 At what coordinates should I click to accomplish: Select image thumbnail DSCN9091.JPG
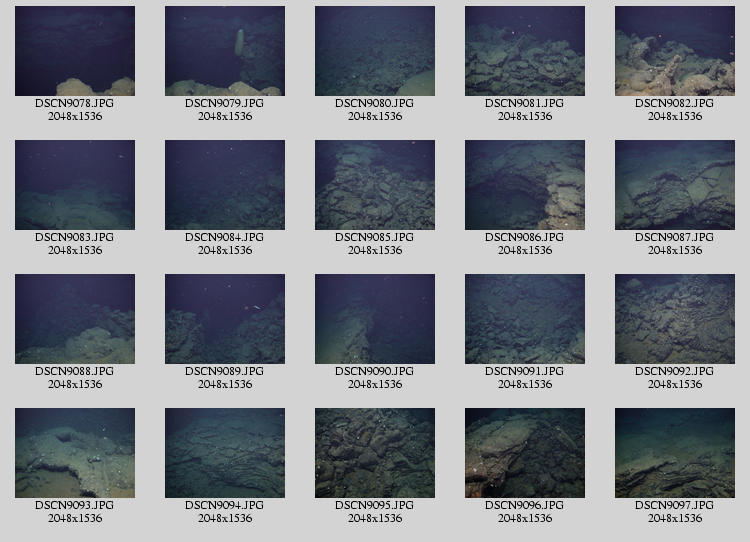pyautogui.click(x=525, y=319)
